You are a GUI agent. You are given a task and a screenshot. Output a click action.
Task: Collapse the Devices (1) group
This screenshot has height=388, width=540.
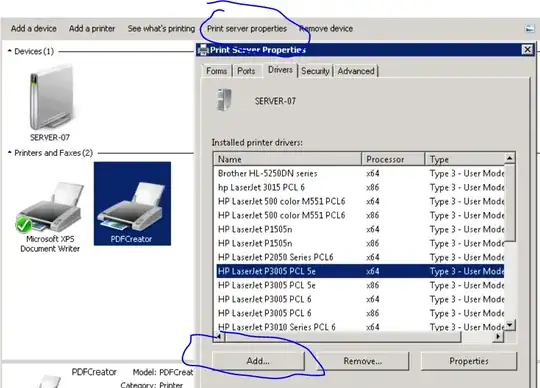(10, 51)
